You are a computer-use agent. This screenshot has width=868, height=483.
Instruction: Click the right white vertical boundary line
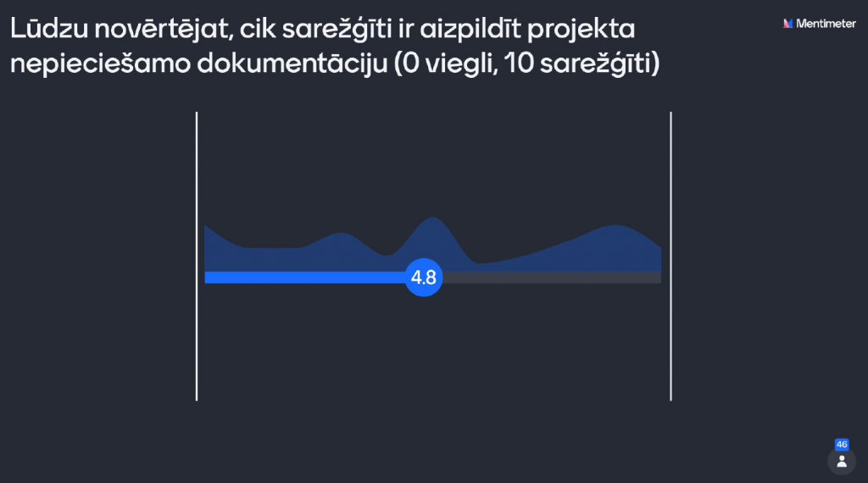click(670, 254)
